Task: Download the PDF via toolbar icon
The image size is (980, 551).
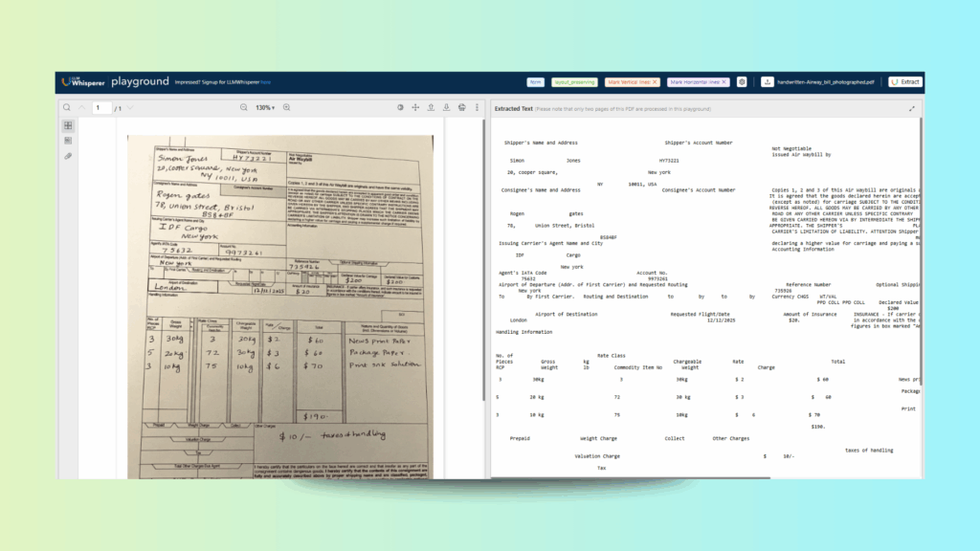Action: tap(446, 108)
